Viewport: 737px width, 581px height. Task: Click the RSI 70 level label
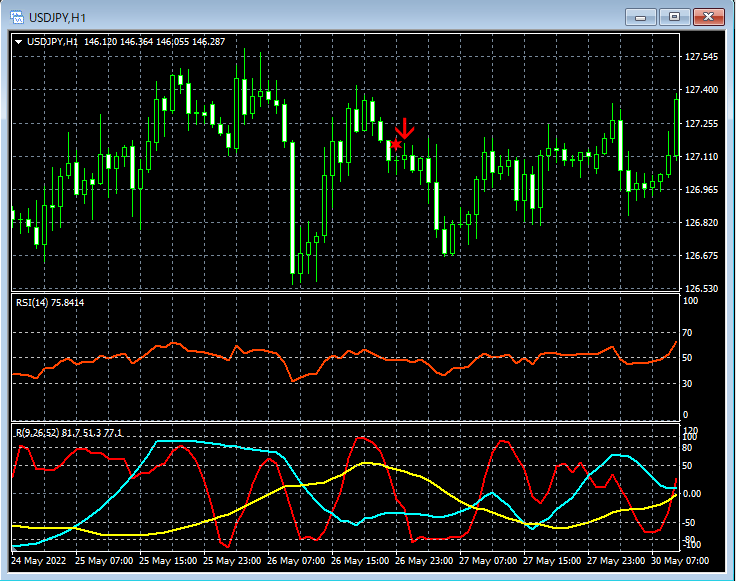(687, 333)
